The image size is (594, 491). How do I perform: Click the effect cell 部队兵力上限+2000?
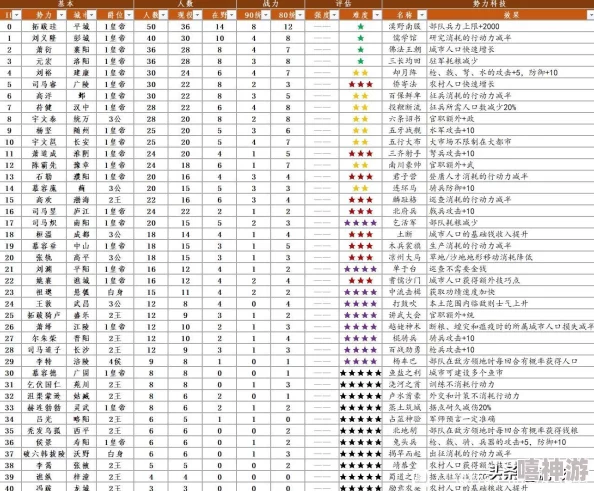511,27
